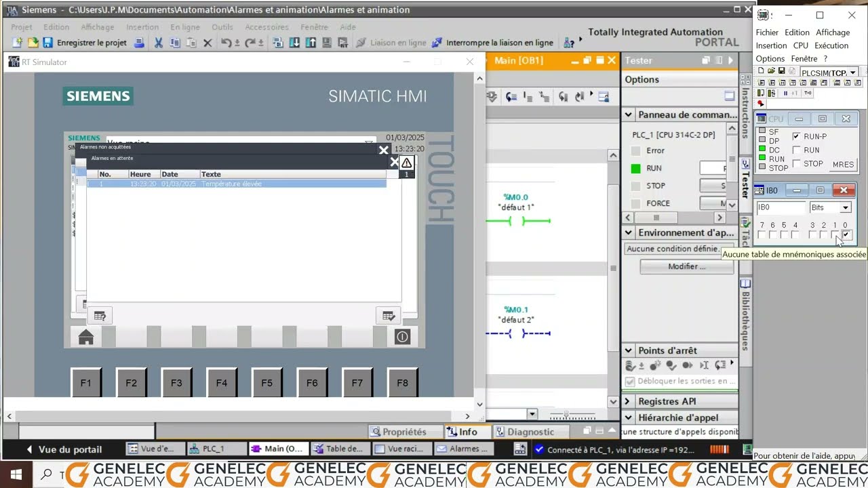Open the PLCSIM(TCP) connection dropdown
Screen dimensions: 868x488
852,73
